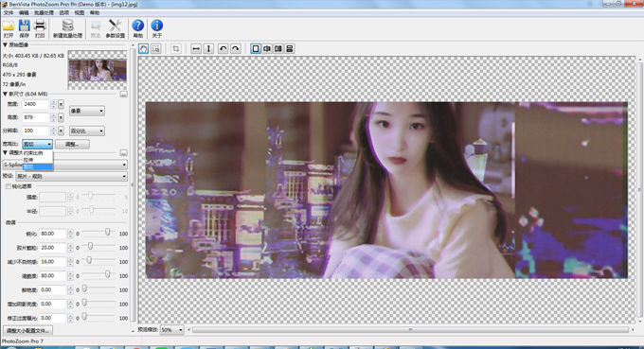This screenshot has height=349, width=644.
Task: Click the blue 帮助 (Help) question icon
Action: [x=138, y=26]
